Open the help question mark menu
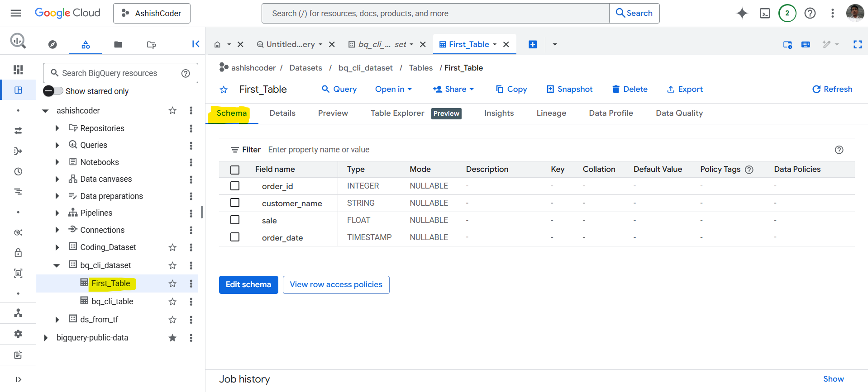Viewport: 868px width, 392px height. [810, 13]
